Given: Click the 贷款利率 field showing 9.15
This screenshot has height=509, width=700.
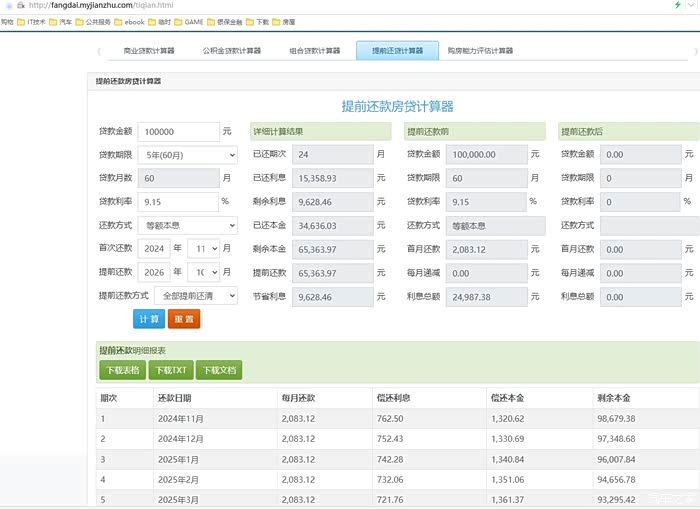Looking at the screenshot, I should click(176, 202).
